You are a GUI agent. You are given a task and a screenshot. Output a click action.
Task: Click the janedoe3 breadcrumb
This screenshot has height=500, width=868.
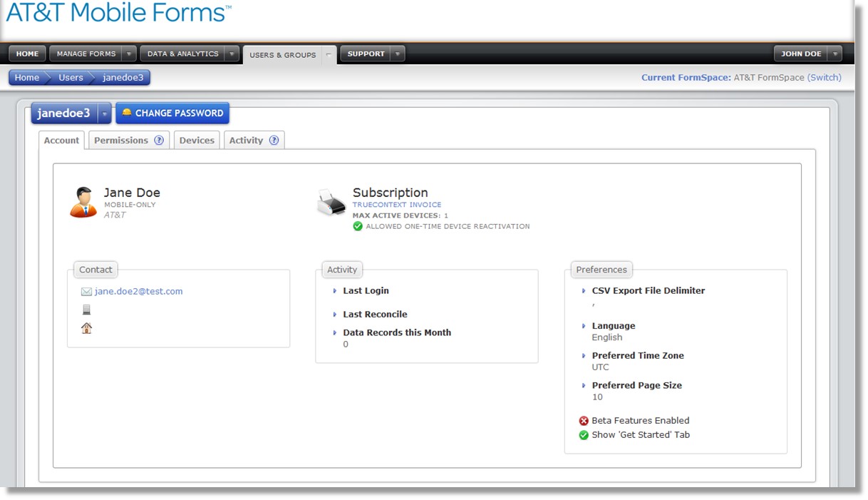coord(123,78)
